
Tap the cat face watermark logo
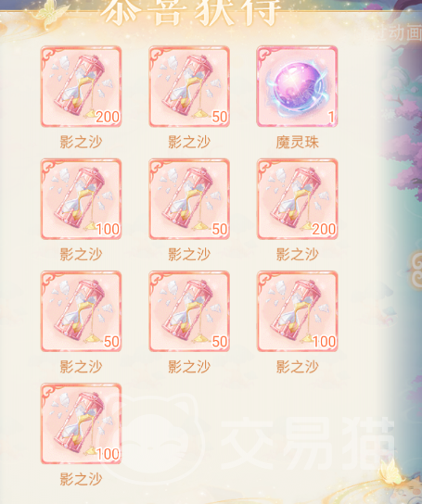[153, 439]
